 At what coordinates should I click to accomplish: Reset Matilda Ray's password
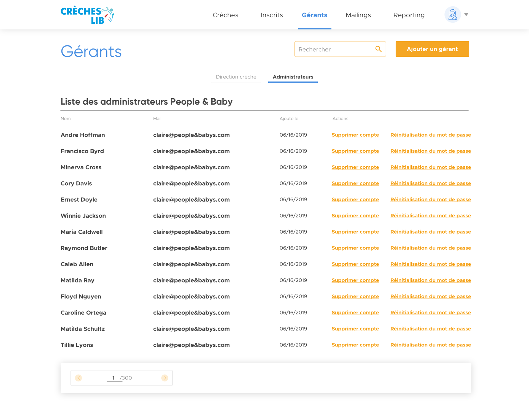[431, 280]
